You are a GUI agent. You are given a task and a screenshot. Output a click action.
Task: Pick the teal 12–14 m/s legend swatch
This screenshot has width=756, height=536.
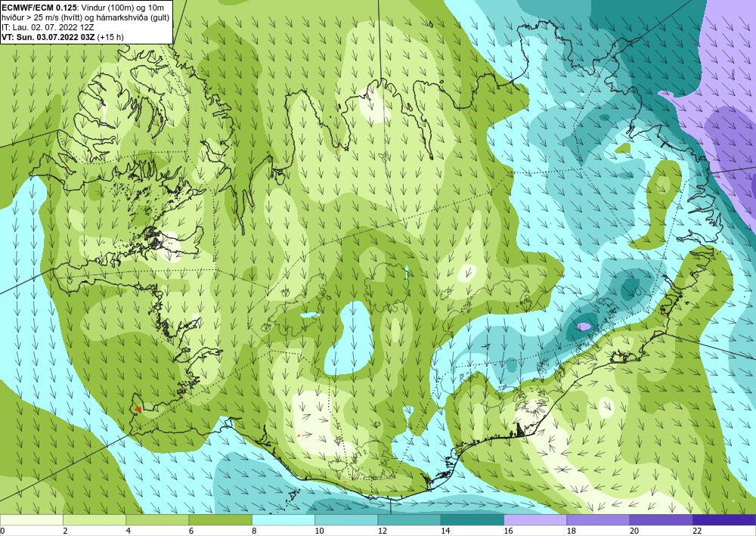click(409, 519)
